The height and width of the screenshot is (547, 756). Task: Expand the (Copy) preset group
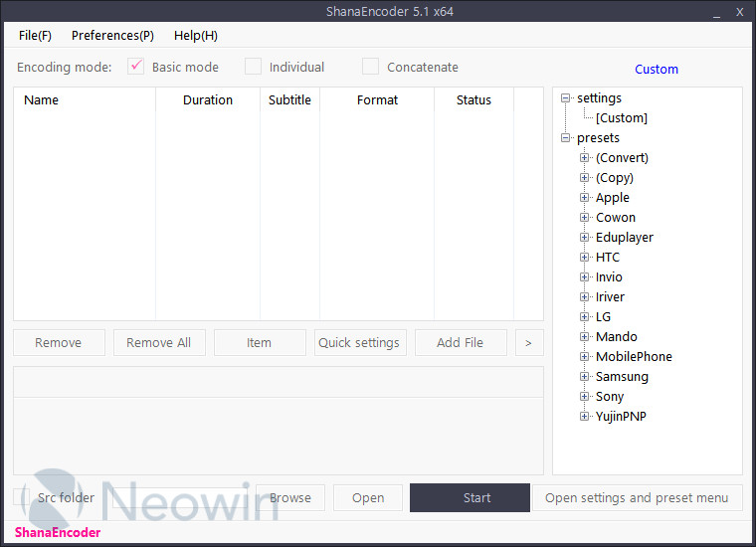[584, 177]
